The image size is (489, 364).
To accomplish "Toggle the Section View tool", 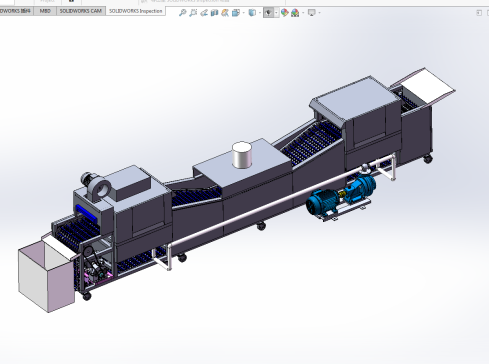I will tap(214, 13).
